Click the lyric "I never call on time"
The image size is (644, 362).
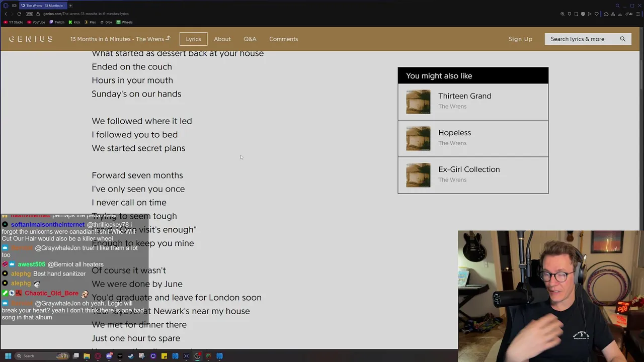tap(129, 203)
